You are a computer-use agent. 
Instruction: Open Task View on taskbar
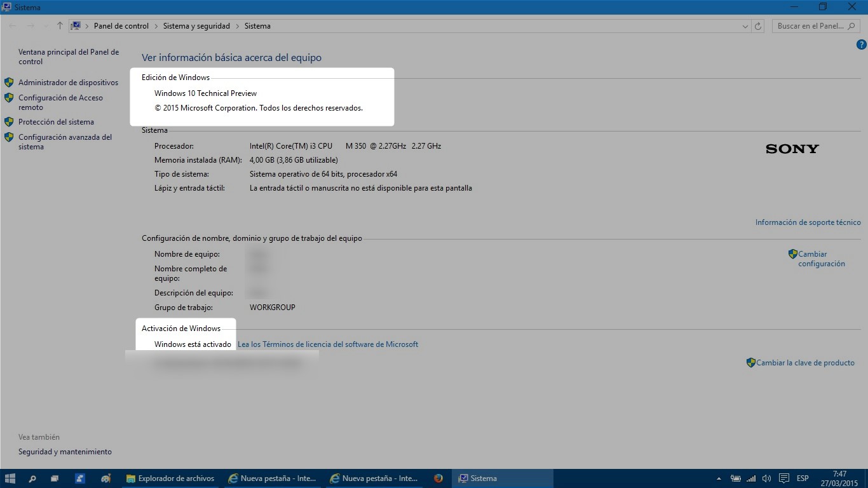[x=55, y=478]
